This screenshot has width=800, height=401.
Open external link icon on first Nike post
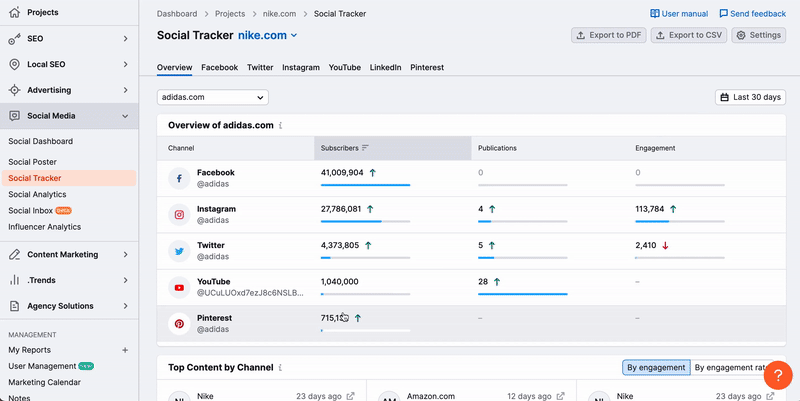click(x=351, y=396)
